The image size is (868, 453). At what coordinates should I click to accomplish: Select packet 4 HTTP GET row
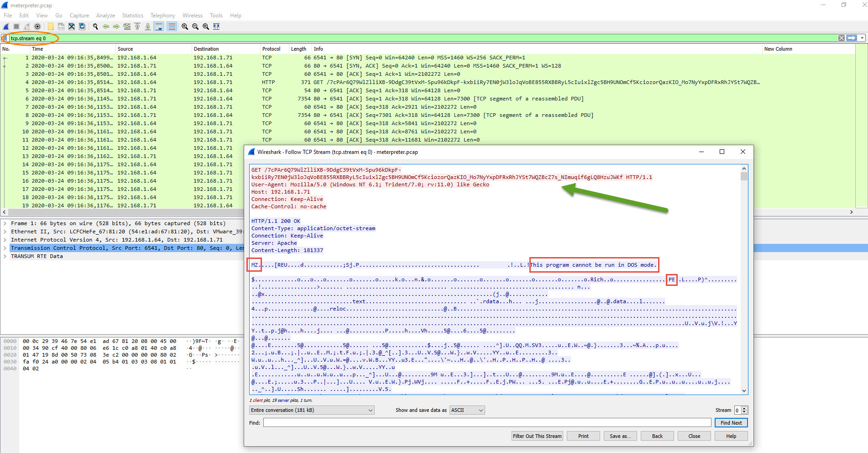pyautogui.click(x=428, y=82)
